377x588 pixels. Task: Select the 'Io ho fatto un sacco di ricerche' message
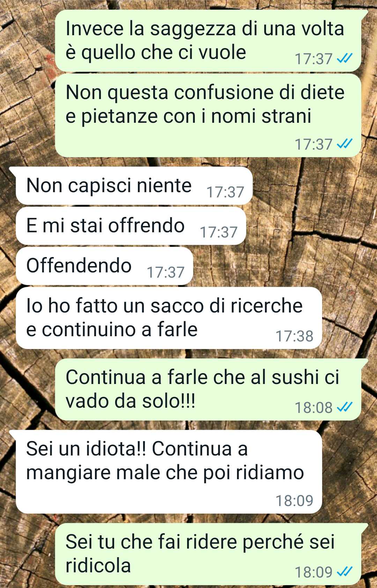pyautogui.click(x=169, y=318)
